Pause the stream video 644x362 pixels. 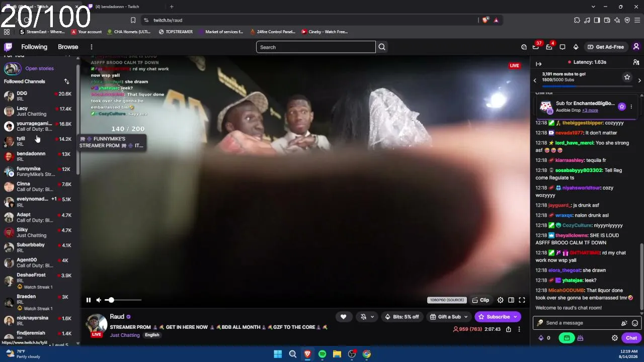[88, 300]
